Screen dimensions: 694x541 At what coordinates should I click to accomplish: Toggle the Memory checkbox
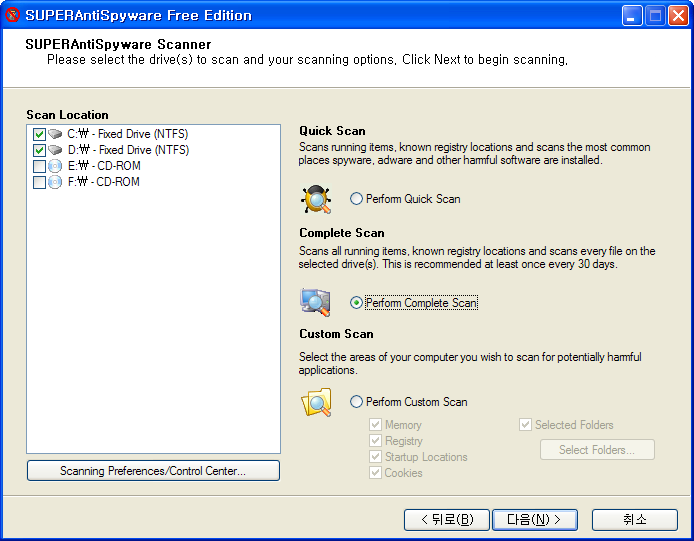pos(375,425)
